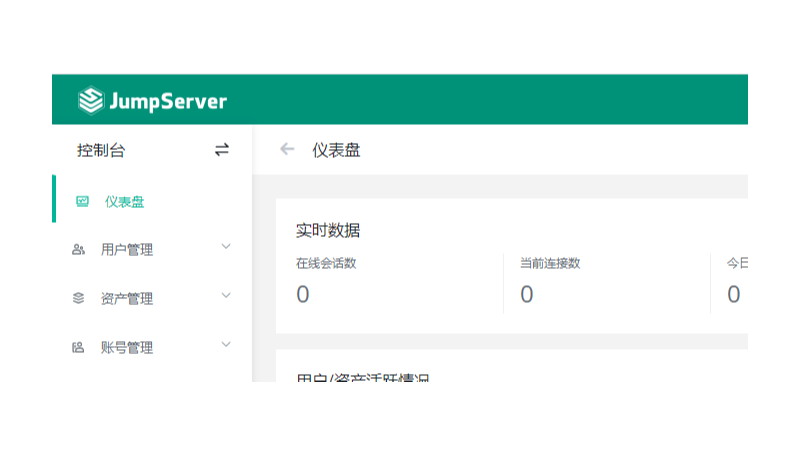Click the 仪表盘 dashboard icon
This screenshot has height=453, width=800.
click(x=82, y=202)
